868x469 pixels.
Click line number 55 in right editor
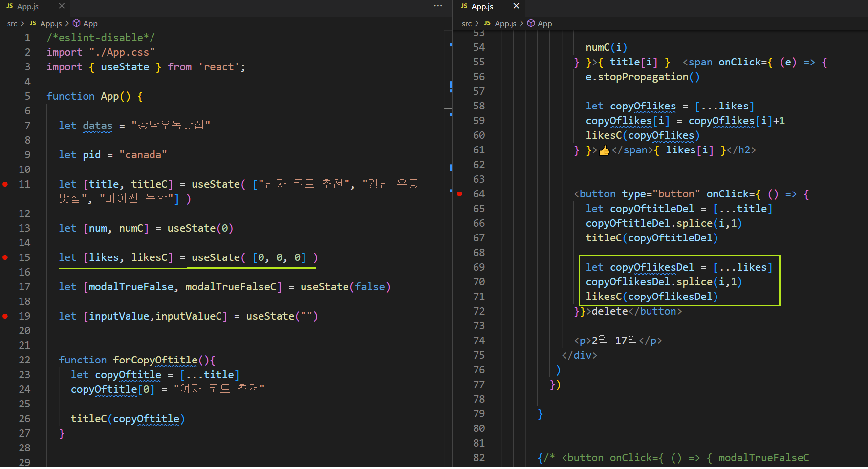click(x=479, y=62)
